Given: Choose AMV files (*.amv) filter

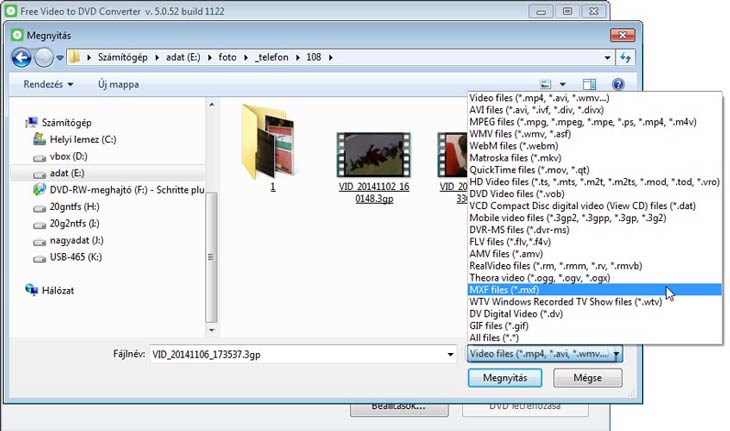Looking at the screenshot, I should (x=595, y=254).
